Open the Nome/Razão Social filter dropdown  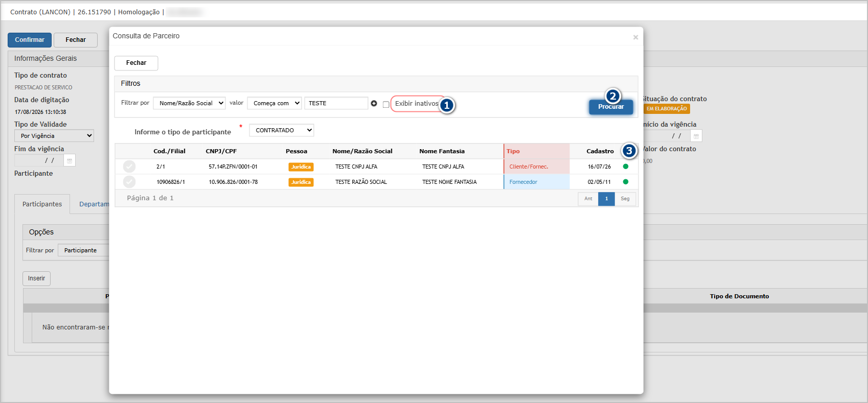click(x=189, y=103)
